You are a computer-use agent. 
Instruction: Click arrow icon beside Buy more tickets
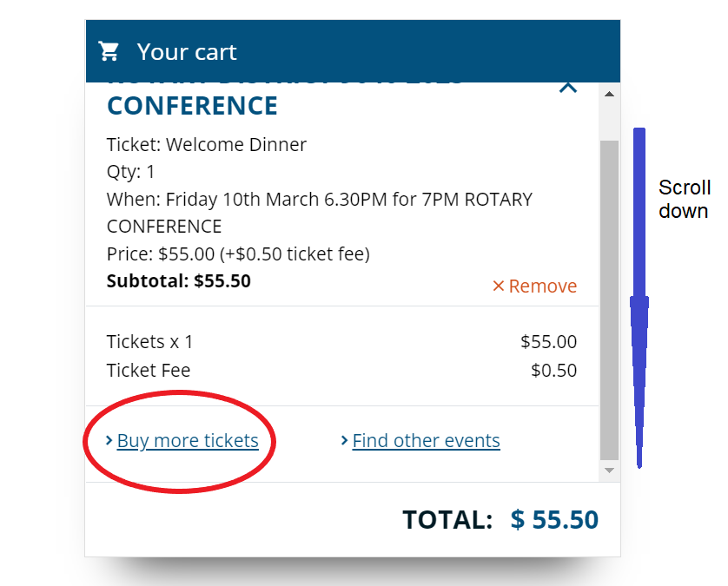pos(109,440)
